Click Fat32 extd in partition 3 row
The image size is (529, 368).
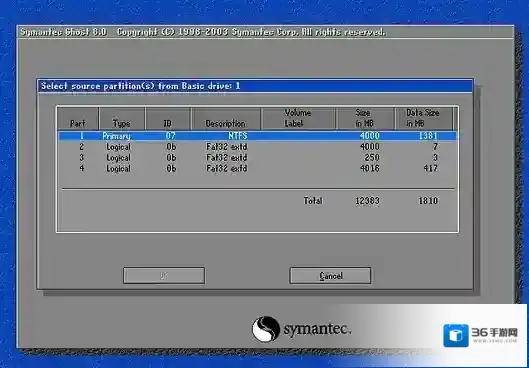pos(227,158)
